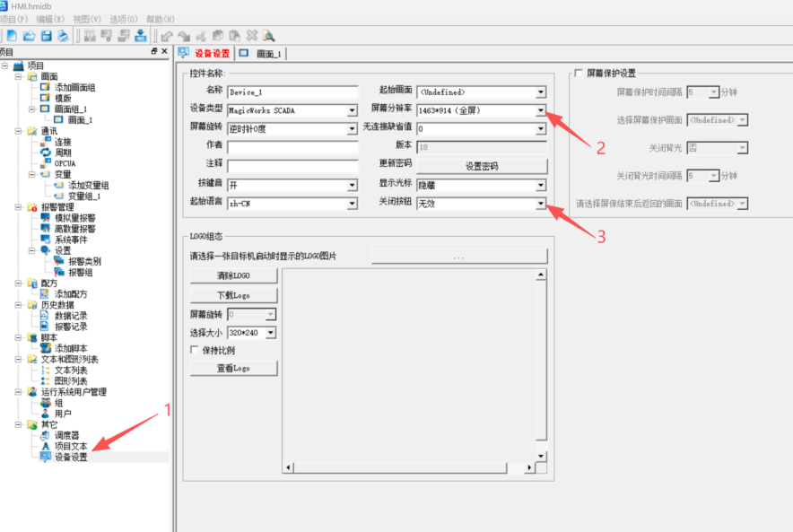793x532 pixels.
Task: Click the LOGO image browse '...' button
Action: (459, 256)
